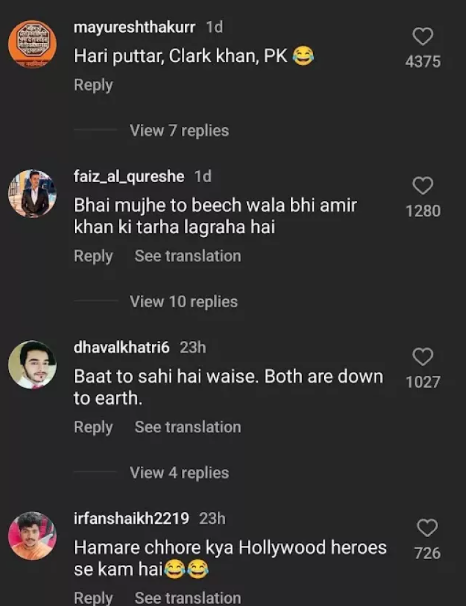Viewport: 466px width, 606px height.
Task: See translation of dhavalkhatri6's comment
Action: tap(188, 427)
